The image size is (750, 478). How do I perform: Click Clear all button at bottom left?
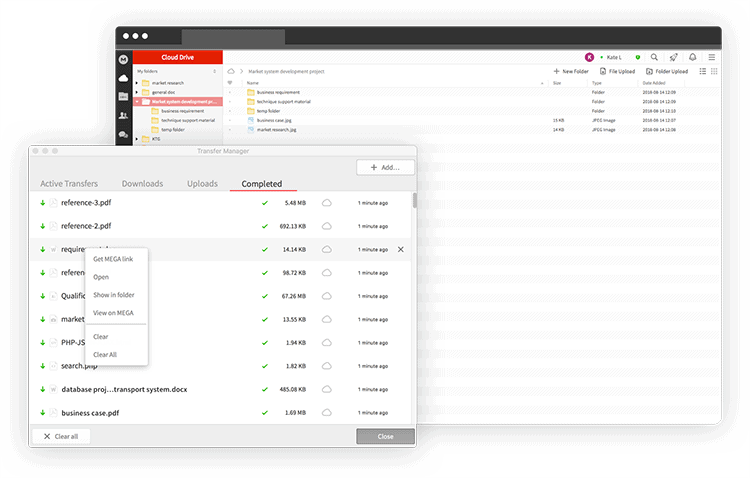[61, 436]
